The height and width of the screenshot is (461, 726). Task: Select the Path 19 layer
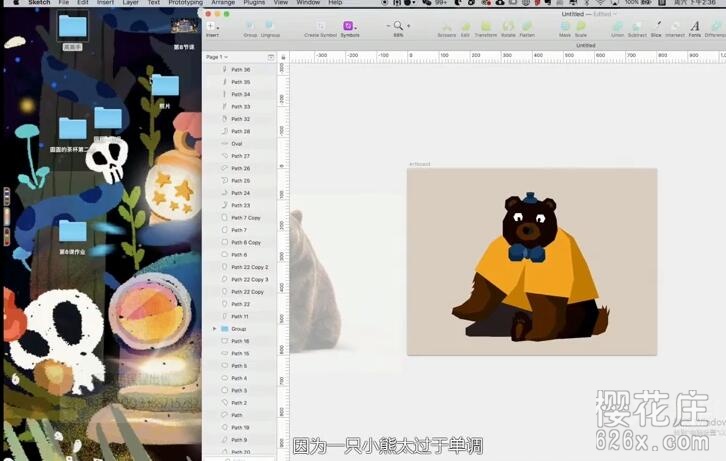click(240, 428)
